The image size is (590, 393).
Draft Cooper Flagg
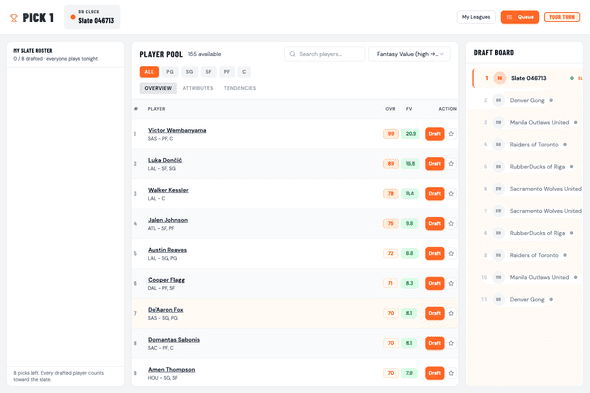(x=435, y=283)
